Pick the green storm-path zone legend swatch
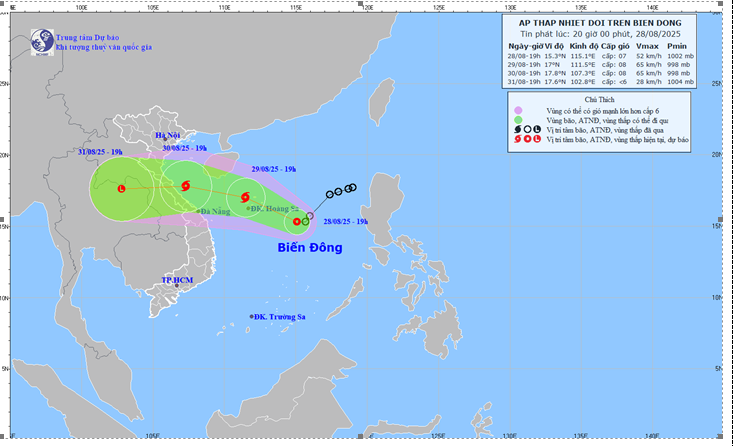733x446 pixels. click(517, 120)
